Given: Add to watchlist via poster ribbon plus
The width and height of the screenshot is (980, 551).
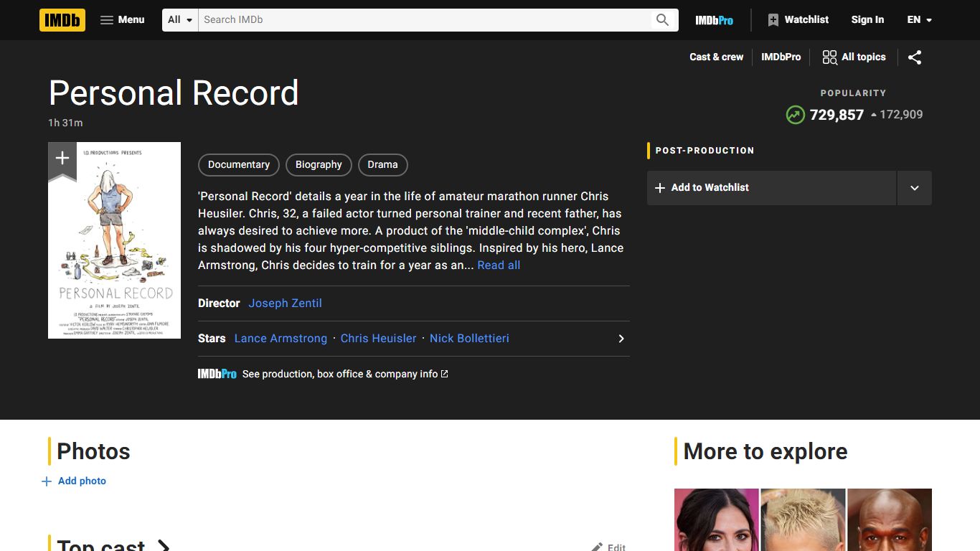Looking at the screenshot, I should coord(62,159).
